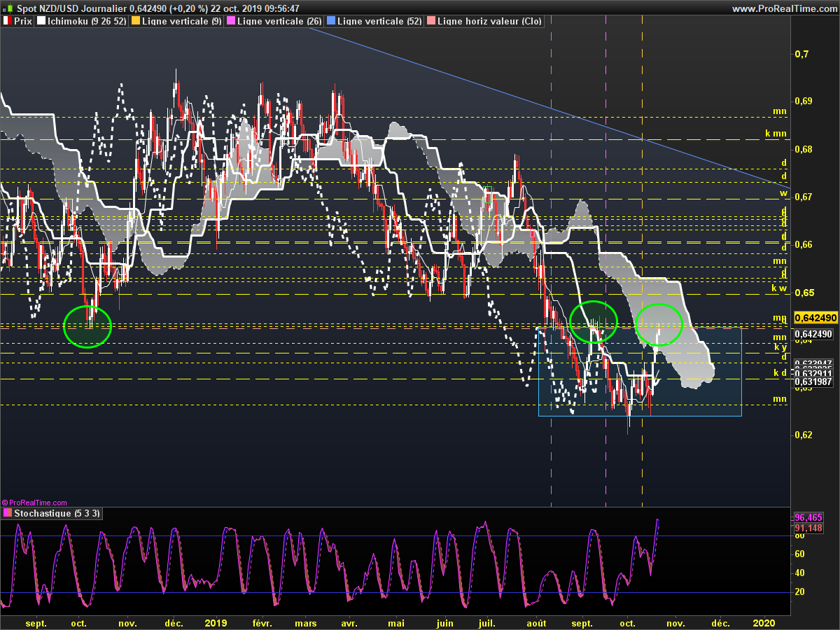Click the magenta Stochastique legend swatch
The image size is (840, 630).
tap(7, 513)
